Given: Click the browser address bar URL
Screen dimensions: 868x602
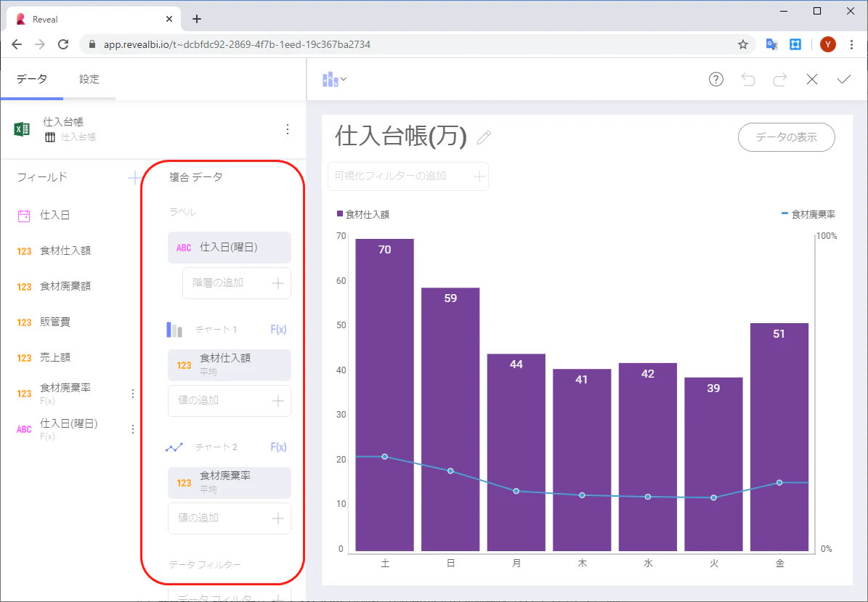Looking at the screenshot, I should [x=237, y=44].
